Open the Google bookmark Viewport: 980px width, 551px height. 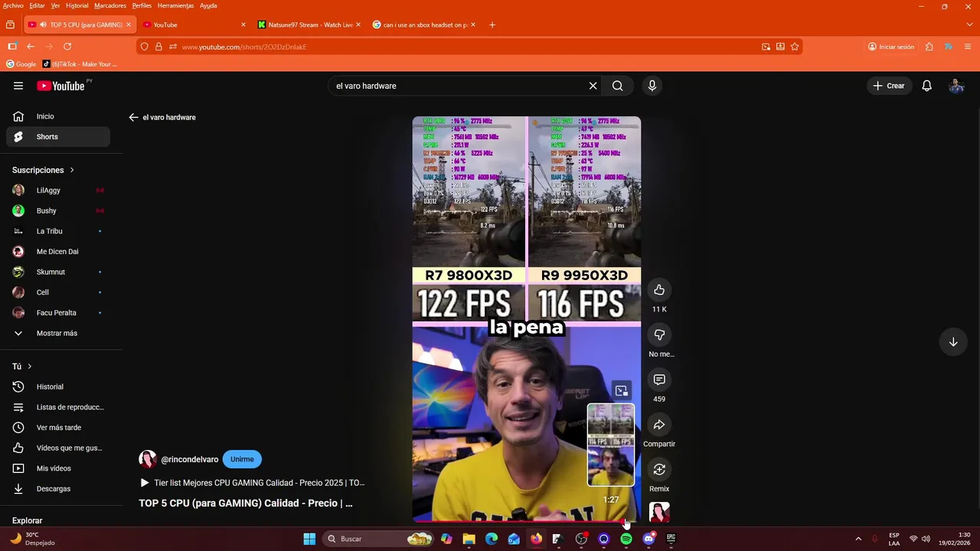(x=21, y=64)
